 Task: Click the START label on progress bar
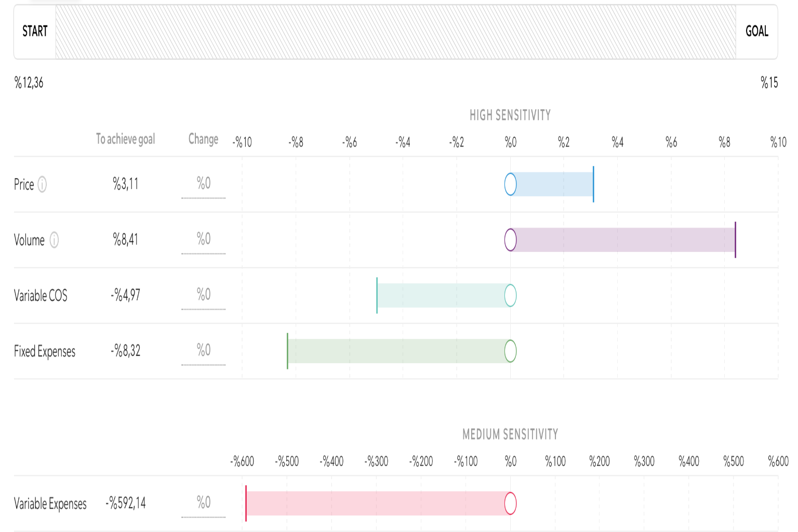pos(35,32)
